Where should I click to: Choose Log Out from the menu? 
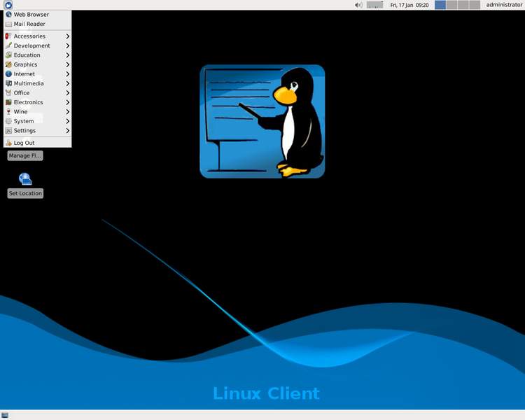38,143
